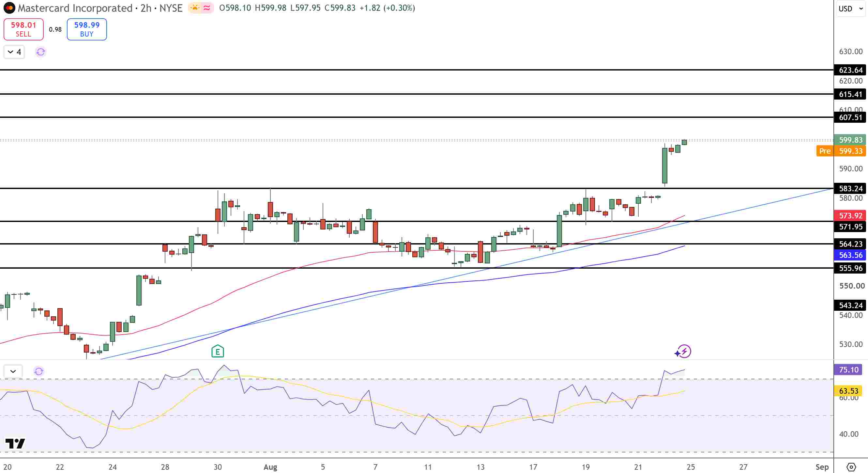Viewport: 868px width, 473px height.
Task: Click the 615.41 horizontal line price label
Action: 850,94
